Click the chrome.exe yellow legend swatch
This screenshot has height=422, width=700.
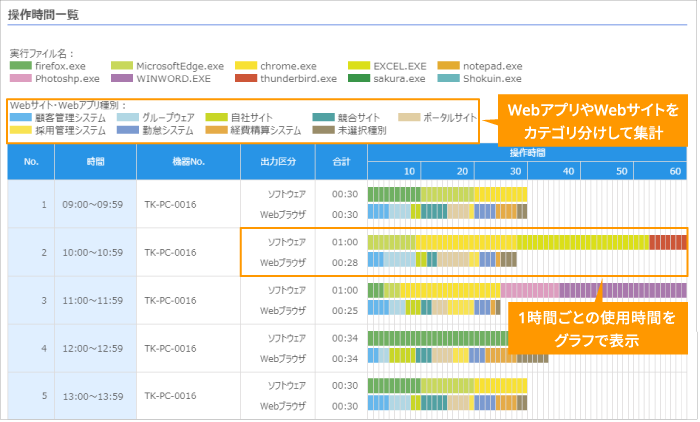point(246,66)
